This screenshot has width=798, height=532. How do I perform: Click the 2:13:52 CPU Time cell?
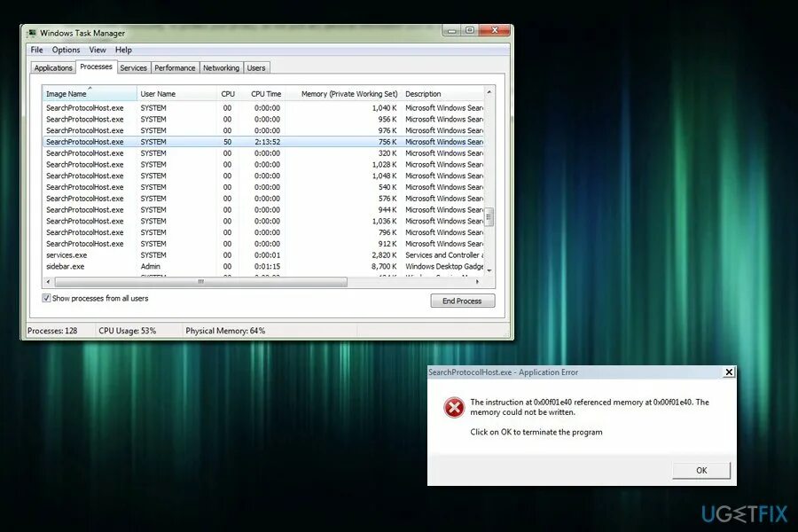click(x=268, y=142)
